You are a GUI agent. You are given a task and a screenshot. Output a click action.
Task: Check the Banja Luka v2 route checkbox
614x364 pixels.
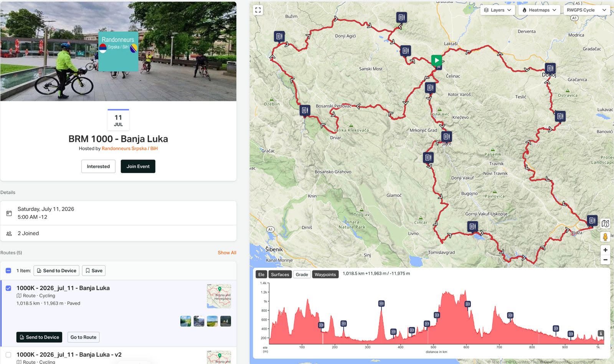pos(8,355)
